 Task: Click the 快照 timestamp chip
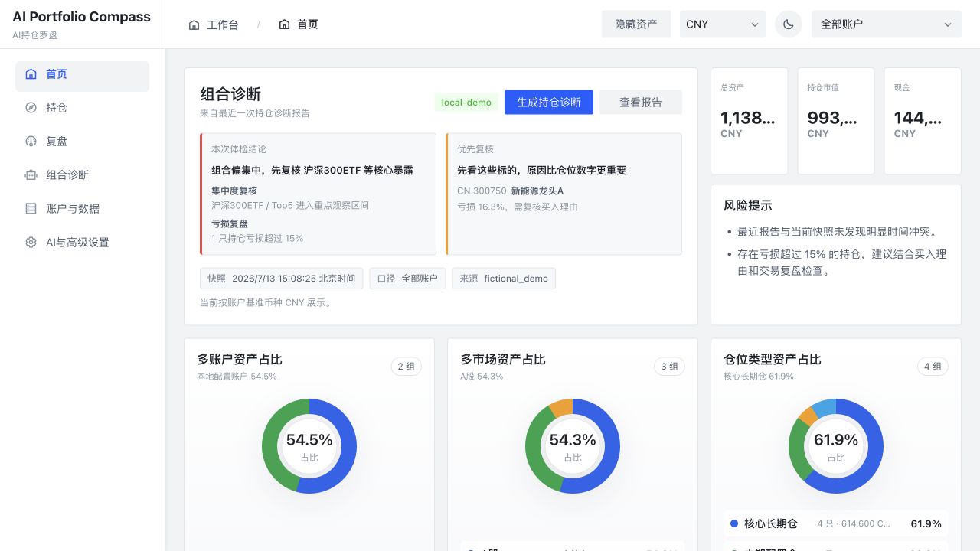point(282,279)
